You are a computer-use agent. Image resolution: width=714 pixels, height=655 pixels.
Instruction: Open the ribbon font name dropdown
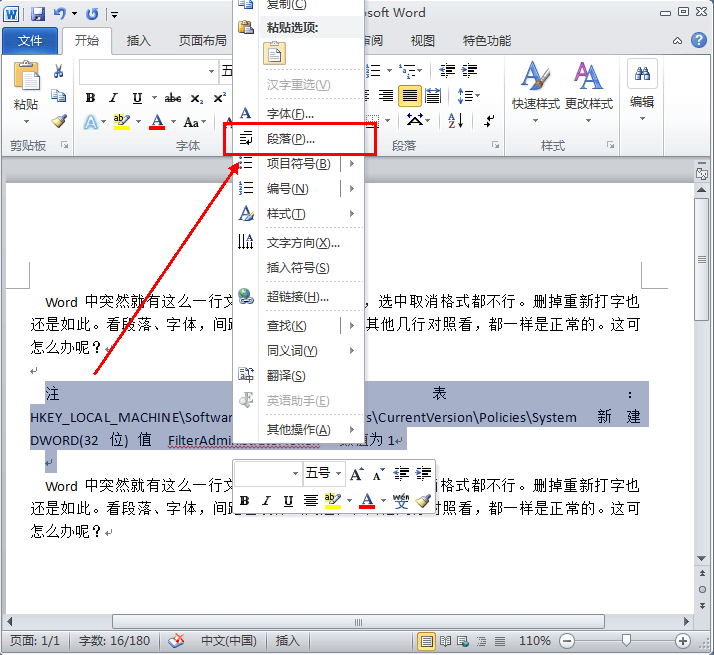[211, 72]
